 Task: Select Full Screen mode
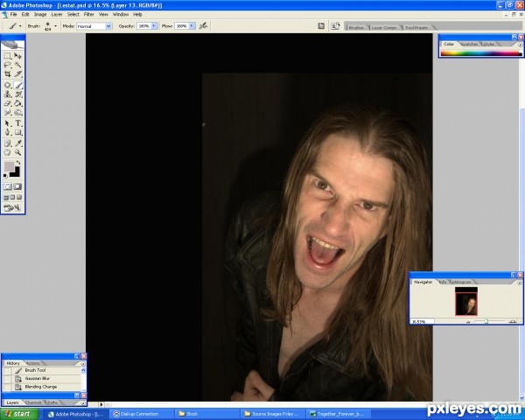tap(19, 197)
